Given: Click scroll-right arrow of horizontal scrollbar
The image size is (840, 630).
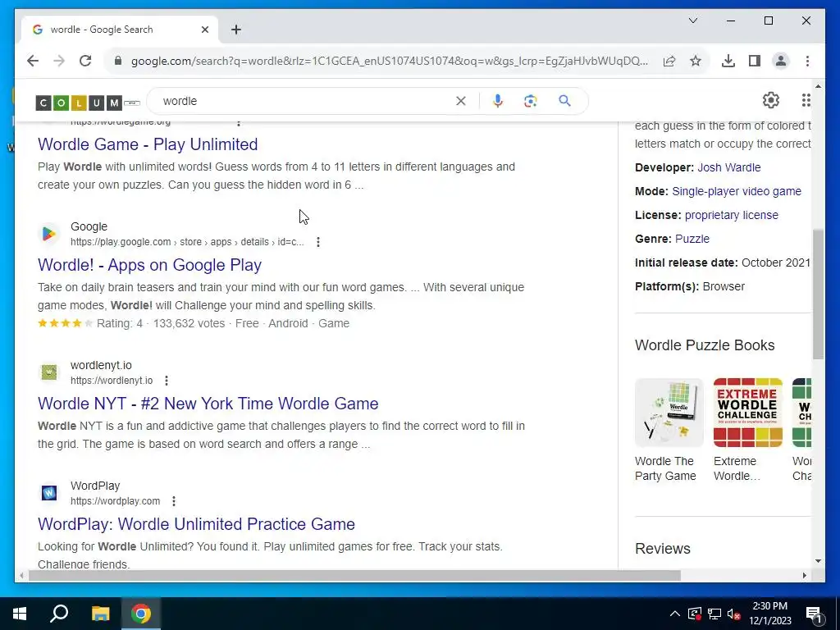Looking at the screenshot, I should (804, 575).
